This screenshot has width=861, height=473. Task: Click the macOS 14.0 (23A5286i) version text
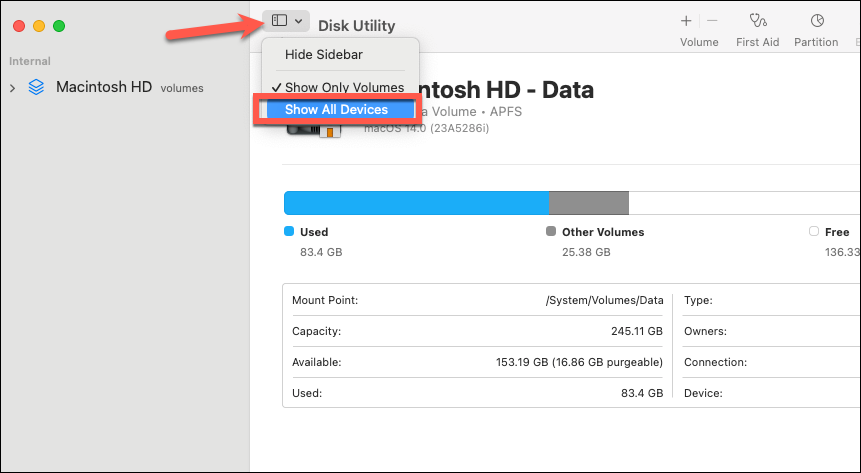click(x=427, y=128)
